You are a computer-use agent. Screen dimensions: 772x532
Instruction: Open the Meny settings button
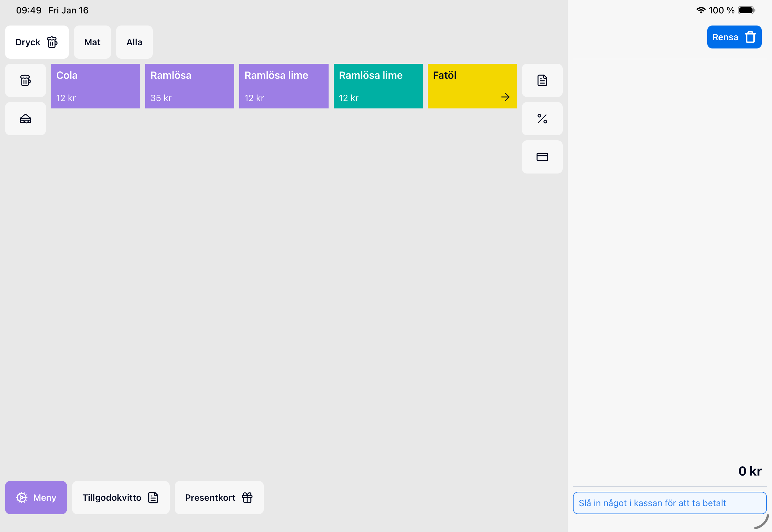coord(36,497)
